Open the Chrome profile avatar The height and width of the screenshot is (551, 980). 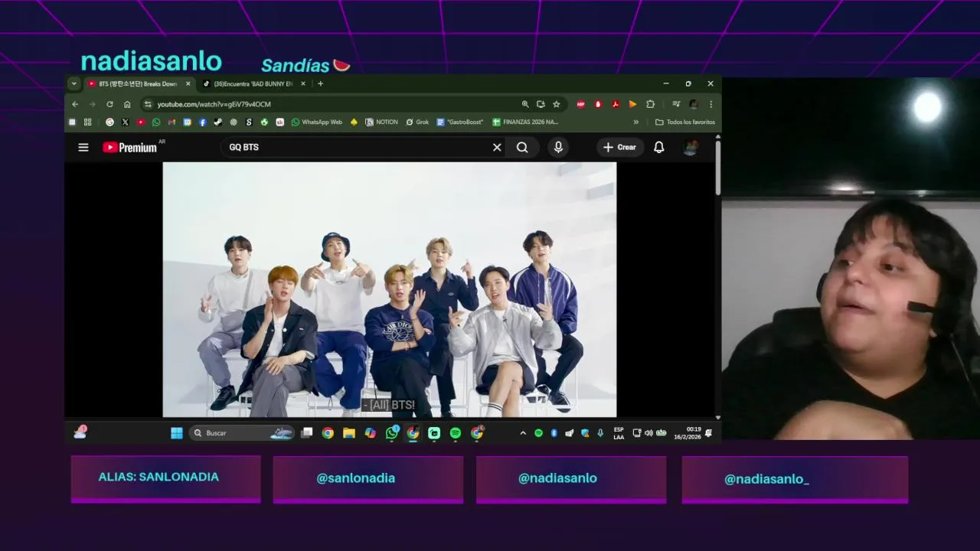click(x=693, y=104)
